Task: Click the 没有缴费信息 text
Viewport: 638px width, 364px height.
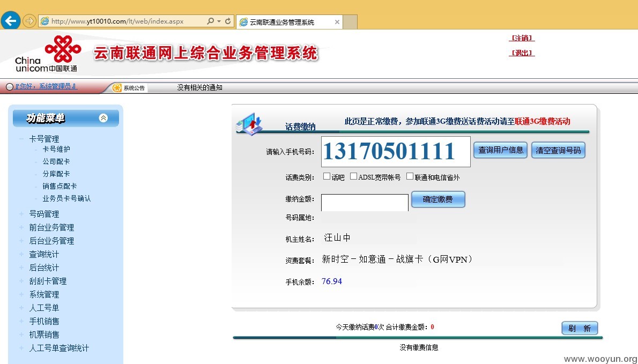Action: 419,347
